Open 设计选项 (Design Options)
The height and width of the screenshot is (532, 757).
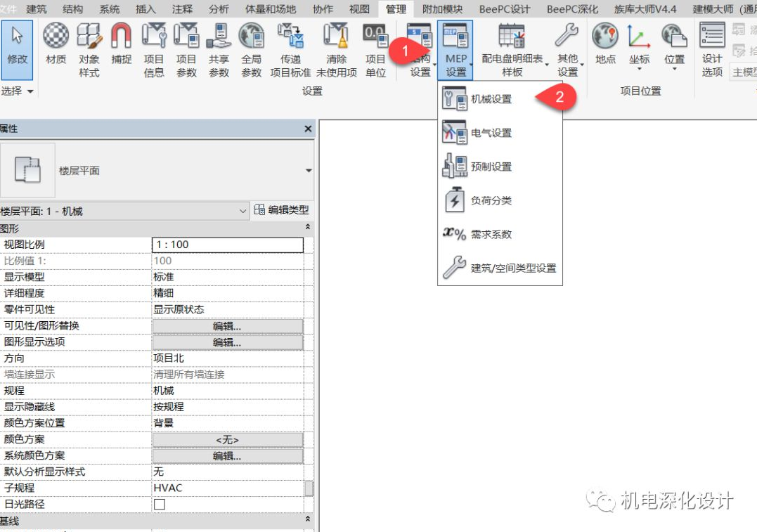tap(712, 50)
